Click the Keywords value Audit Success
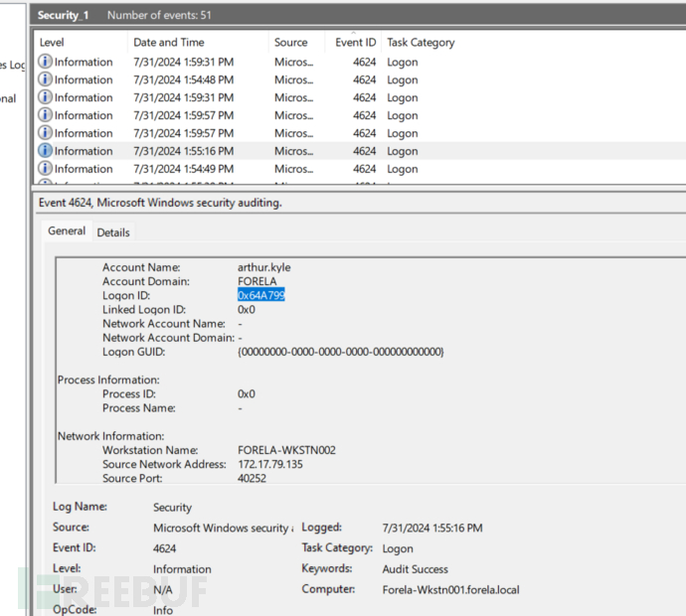 [x=416, y=568]
